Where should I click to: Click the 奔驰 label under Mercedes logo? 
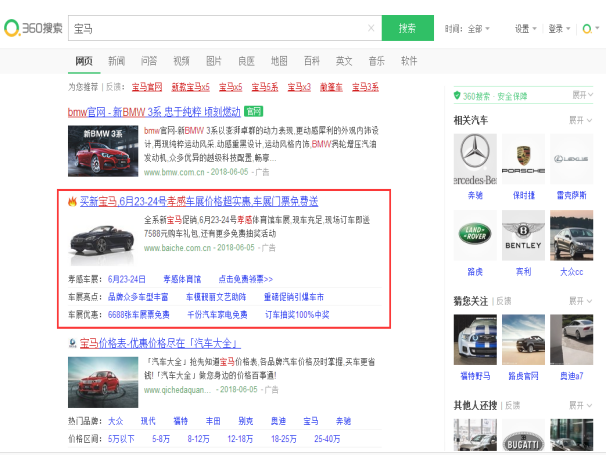(475, 195)
